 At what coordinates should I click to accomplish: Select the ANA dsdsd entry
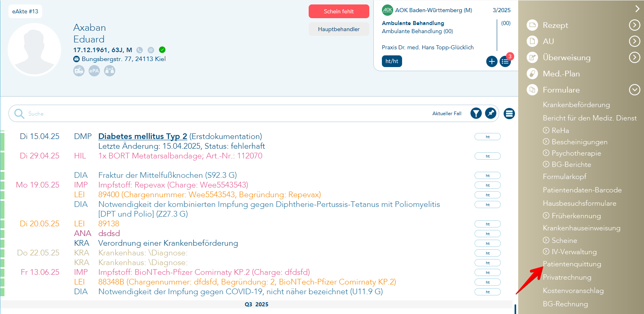click(x=109, y=233)
